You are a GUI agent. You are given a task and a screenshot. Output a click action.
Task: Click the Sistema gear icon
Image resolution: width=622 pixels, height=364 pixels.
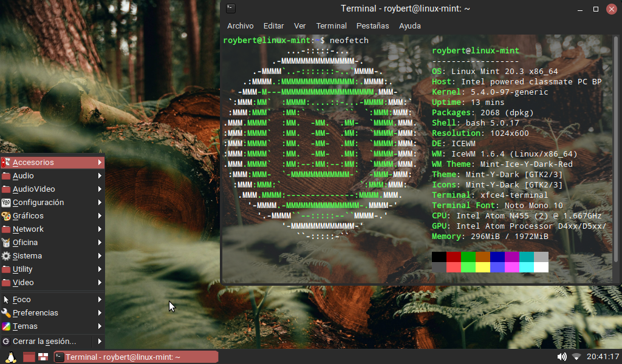point(6,256)
